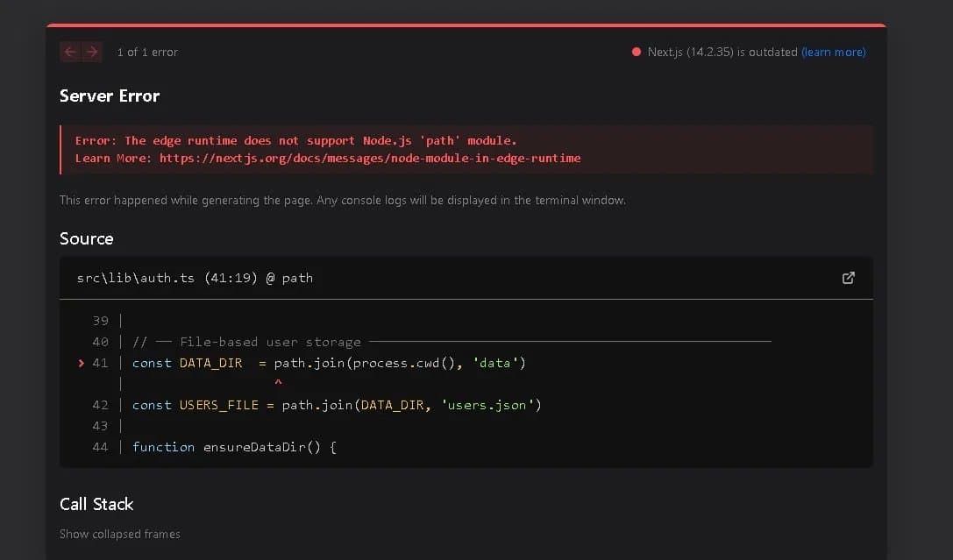The image size is (953, 560).
Task: Click the caret pointer under path.join
Action: click(279, 383)
